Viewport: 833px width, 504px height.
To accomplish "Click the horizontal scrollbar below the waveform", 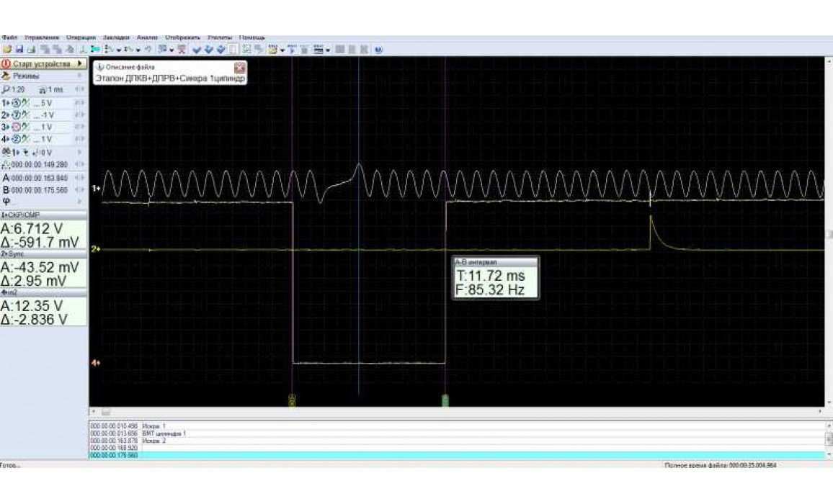I will point(457,412).
